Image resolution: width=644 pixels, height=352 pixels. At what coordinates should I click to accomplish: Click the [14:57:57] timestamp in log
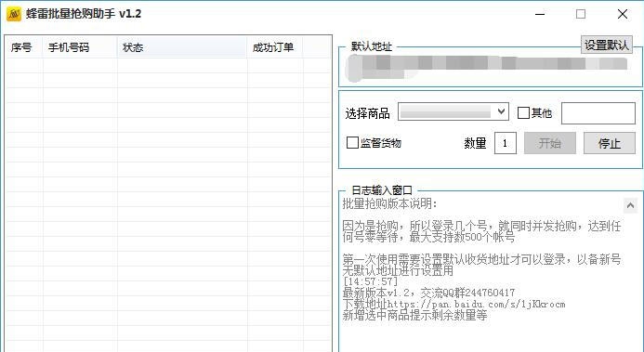[x=371, y=281]
